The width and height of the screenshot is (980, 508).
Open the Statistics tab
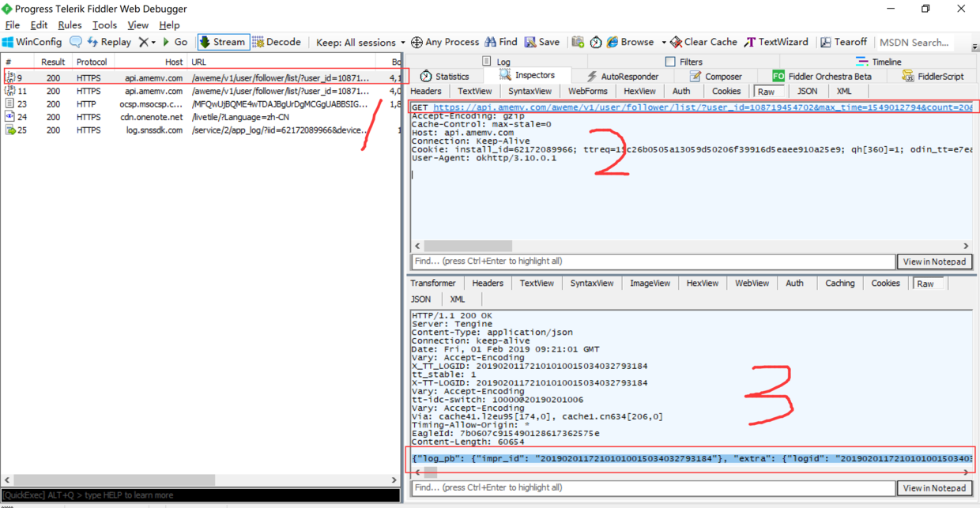(x=444, y=76)
